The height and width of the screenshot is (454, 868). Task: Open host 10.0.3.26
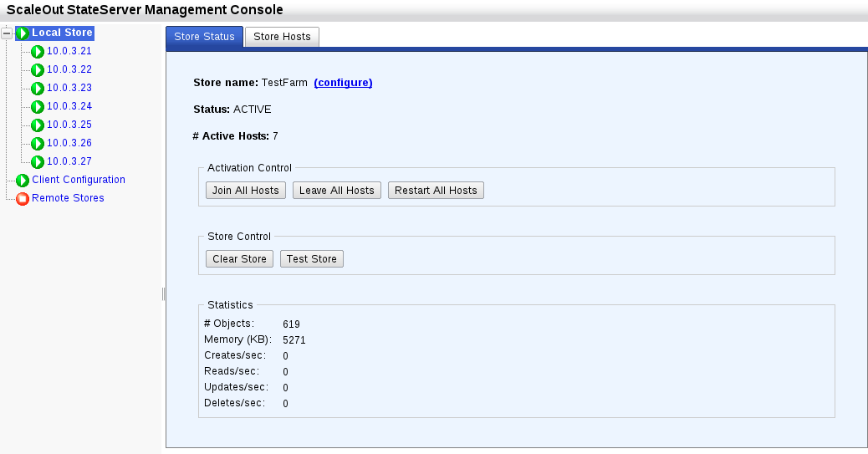click(69, 143)
